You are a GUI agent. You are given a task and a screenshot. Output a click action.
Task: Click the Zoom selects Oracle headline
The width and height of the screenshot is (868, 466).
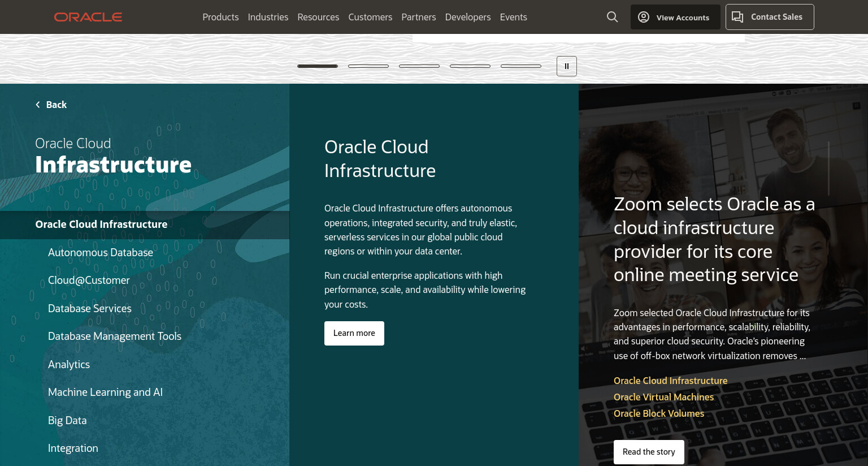tap(714, 239)
